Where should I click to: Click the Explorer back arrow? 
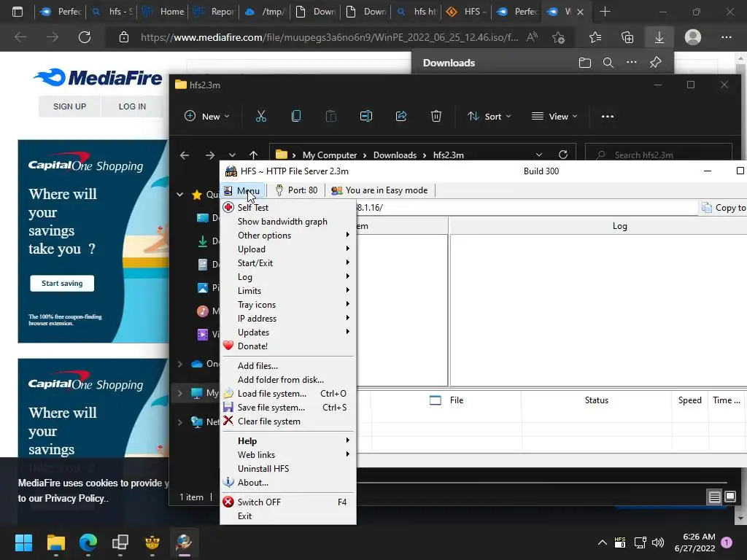click(x=185, y=155)
